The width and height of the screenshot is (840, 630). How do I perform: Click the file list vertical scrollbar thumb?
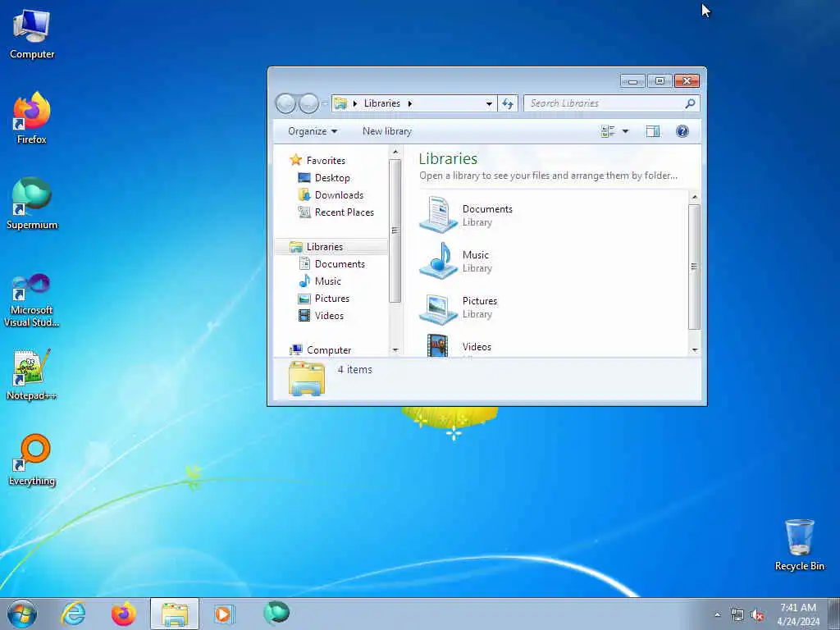(x=694, y=267)
